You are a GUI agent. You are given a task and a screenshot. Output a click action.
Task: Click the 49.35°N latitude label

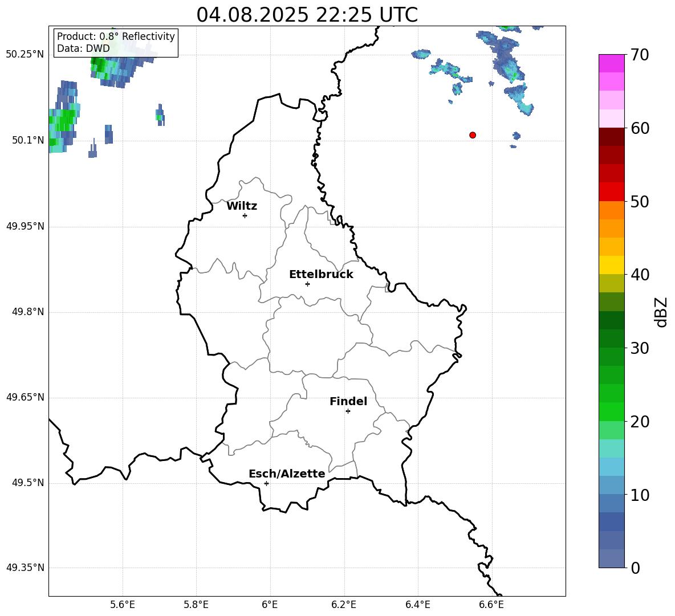pos(25,568)
